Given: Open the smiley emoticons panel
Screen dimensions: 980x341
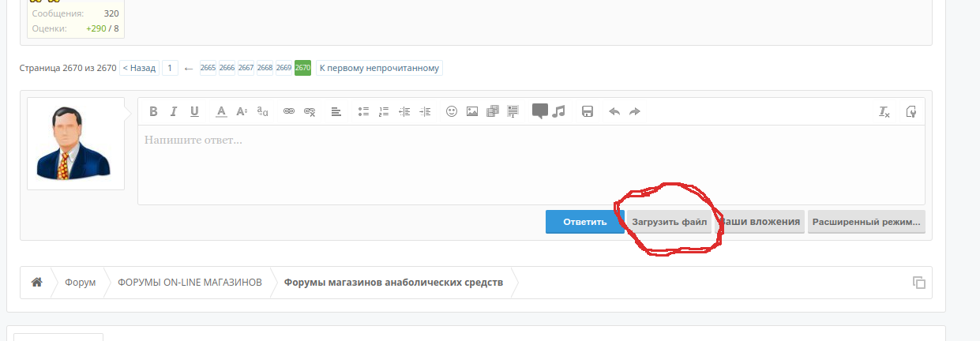Looking at the screenshot, I should (x=452, y=111).
